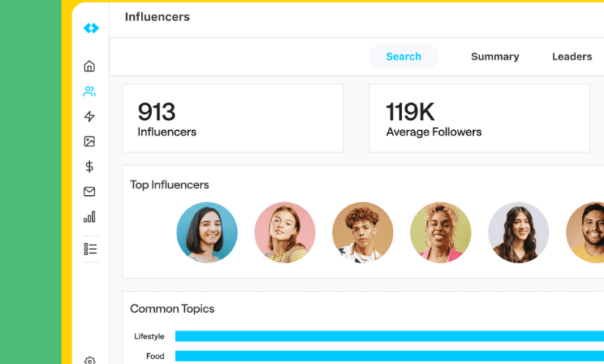This screenshot has width=604, height=364.
Task: Click the Top Influencers heading
Action: (x=170, y=185)
